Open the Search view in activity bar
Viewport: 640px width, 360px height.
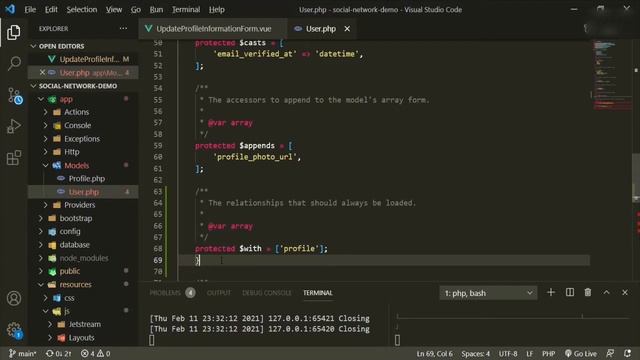[x=14, y=63]
